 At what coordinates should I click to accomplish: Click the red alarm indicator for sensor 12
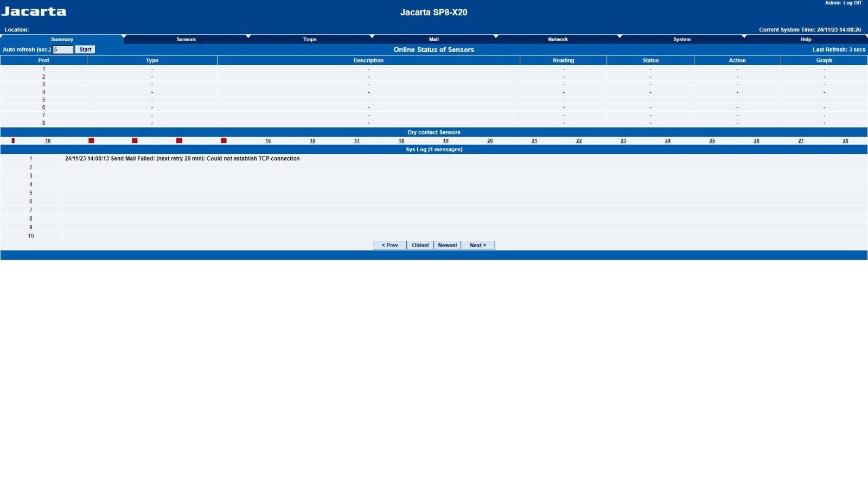pyautogui.click(x=135, y=140)
